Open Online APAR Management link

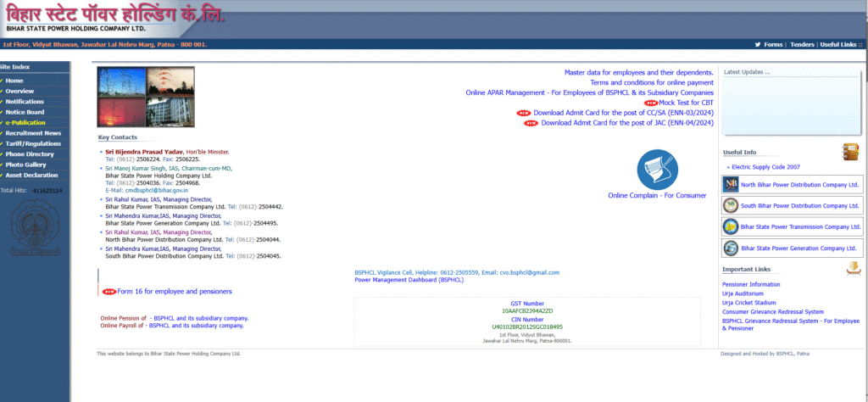pos(590,93)
